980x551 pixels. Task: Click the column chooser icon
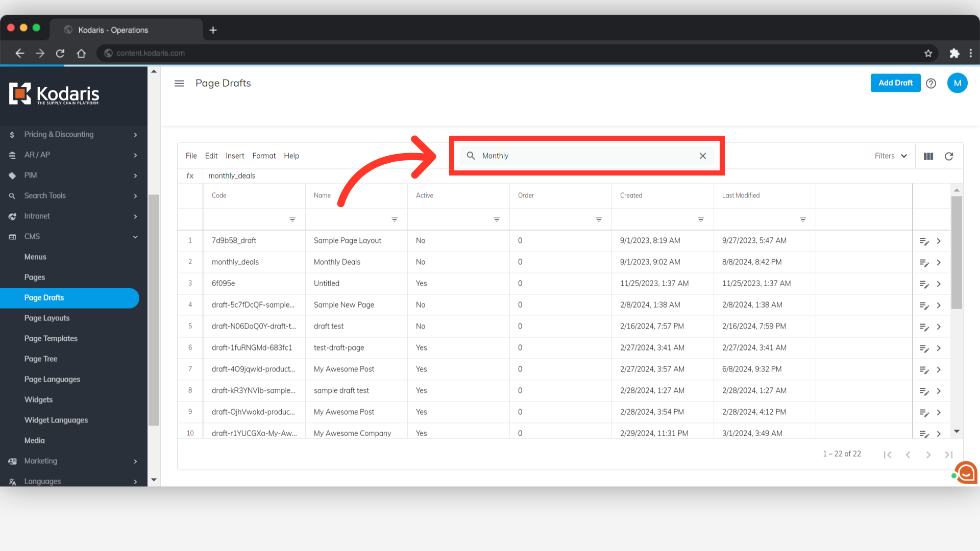pos(928,156)
